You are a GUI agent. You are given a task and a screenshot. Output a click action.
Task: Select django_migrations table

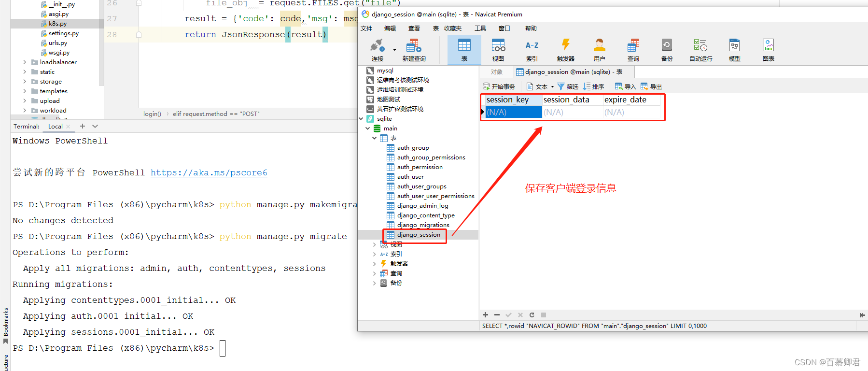(x=423, y=225)
